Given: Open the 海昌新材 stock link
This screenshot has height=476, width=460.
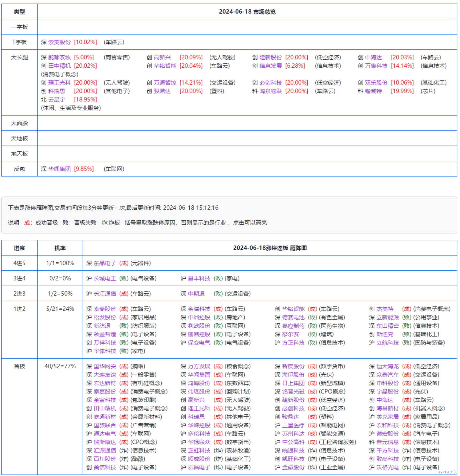Looking at the screenshot, I should tap(388, 408).
